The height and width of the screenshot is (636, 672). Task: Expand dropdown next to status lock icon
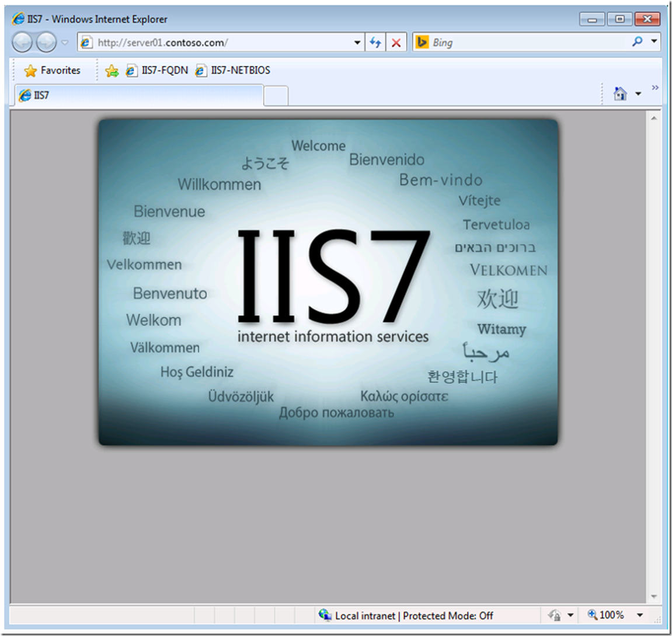(570, 616)
